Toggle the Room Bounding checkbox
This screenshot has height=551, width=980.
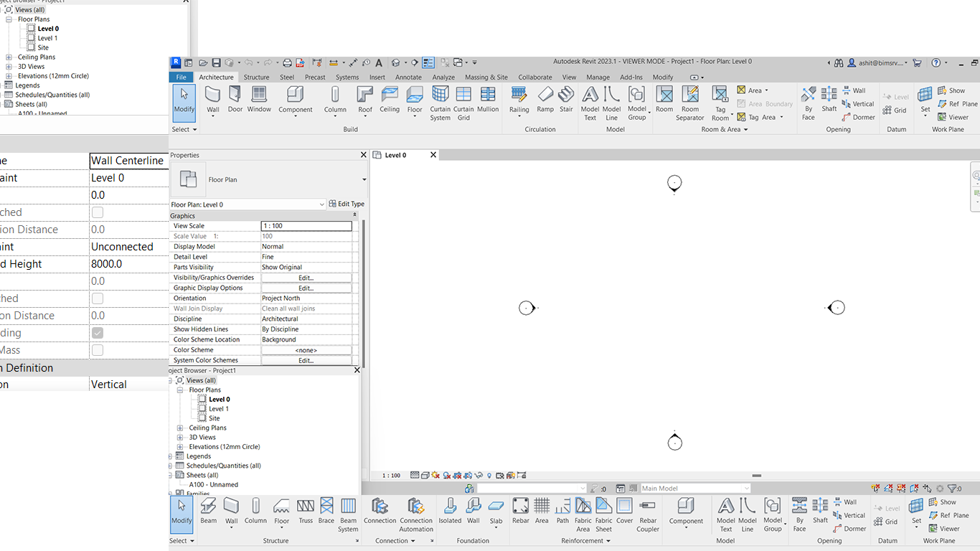96,332
